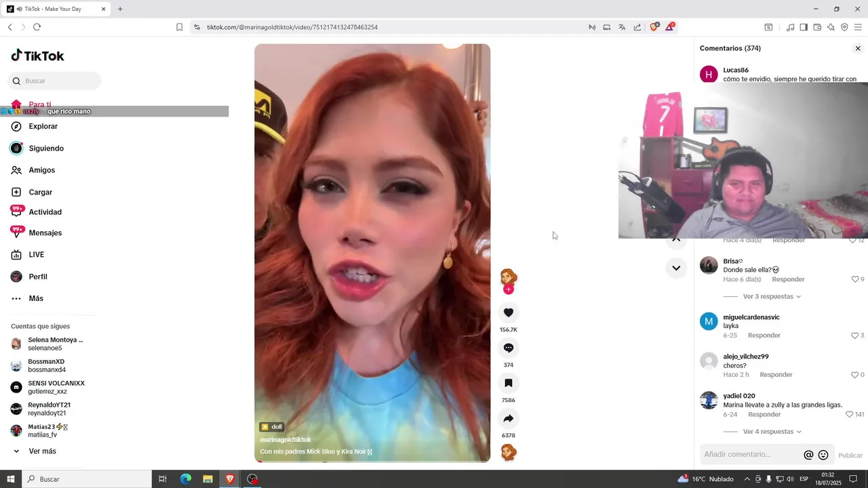Open Brave Rewards triangle icon

[670, 27]
